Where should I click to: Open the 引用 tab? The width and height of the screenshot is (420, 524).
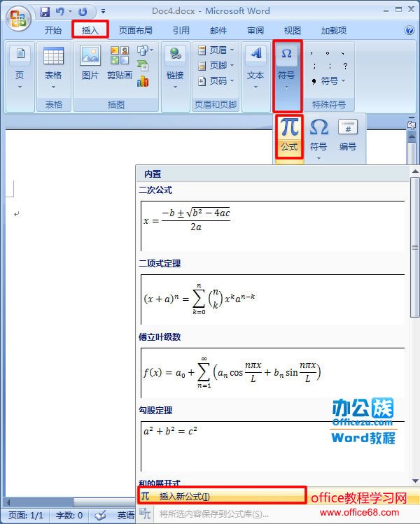[181, 30]
